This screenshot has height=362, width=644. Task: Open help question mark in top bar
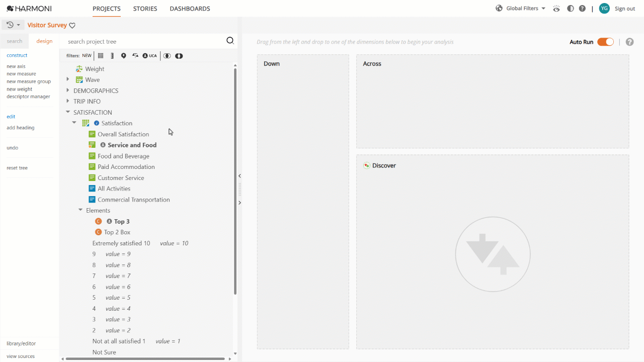tap(582, 9)
